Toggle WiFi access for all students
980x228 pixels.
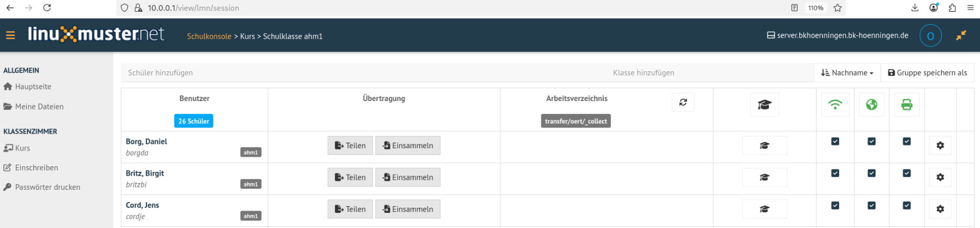[835, 104]
